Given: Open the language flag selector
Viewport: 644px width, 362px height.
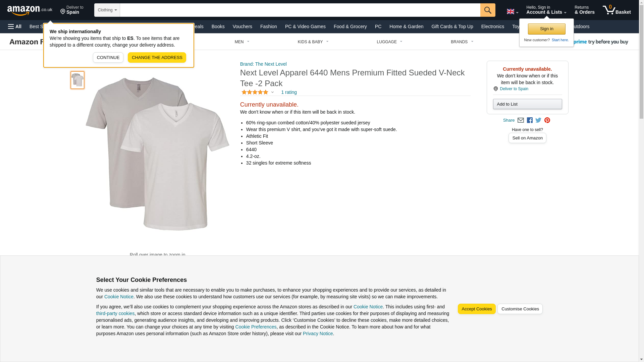Looking at the screenshot, I should click(x=512, y=11).
